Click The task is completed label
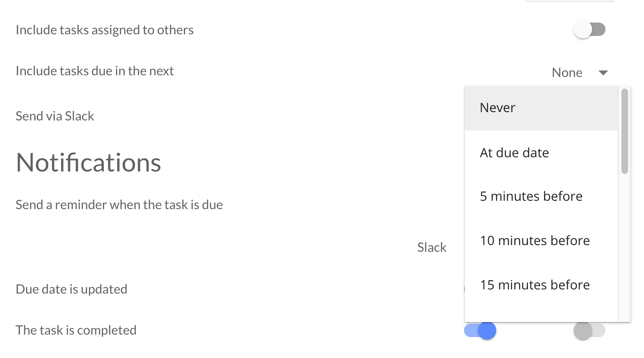Viewport: 644px width, 358px height. click(76, 330)
